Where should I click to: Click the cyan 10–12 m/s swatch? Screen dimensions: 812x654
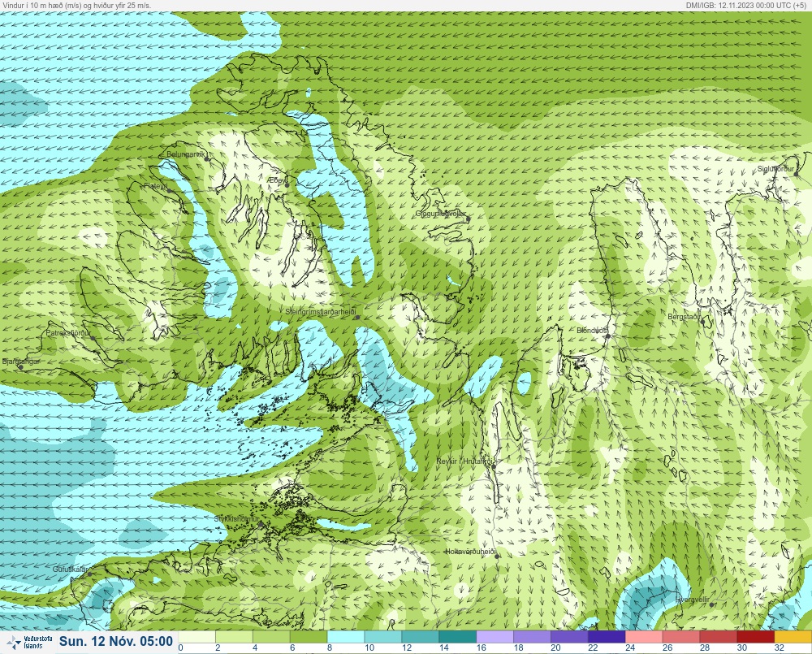[x=383, y=637]
